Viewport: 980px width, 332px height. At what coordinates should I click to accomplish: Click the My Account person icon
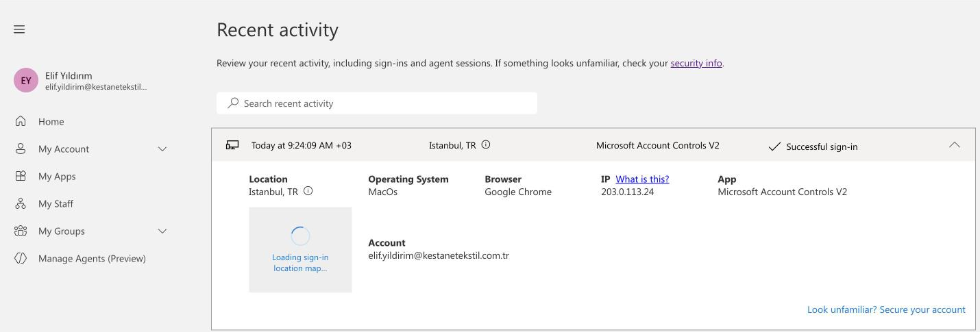[21, 149]
